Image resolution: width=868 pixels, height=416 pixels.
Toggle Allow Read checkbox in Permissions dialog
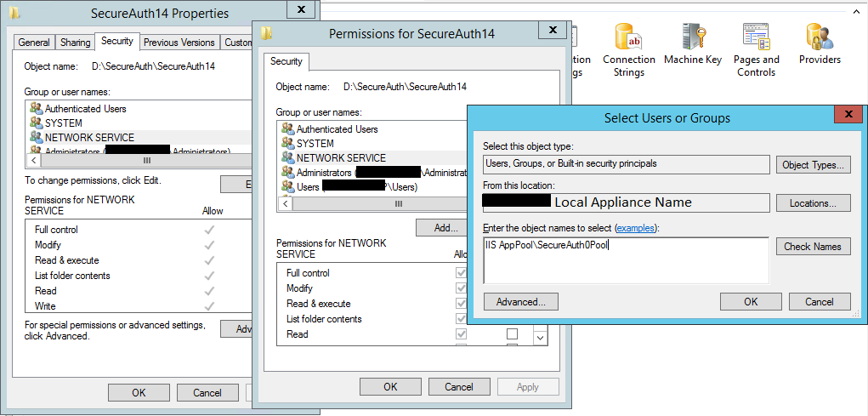pyautogui.click(x=461, y=334)
